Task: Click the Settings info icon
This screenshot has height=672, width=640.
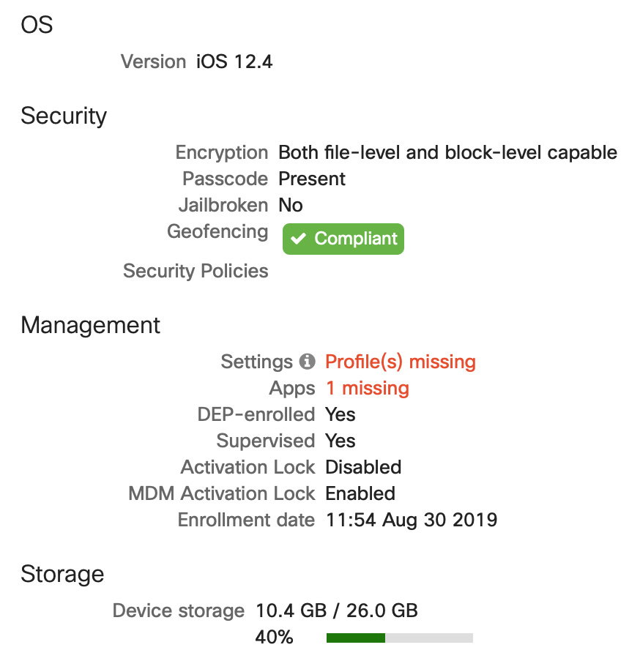Action: (x=307, y=362)
